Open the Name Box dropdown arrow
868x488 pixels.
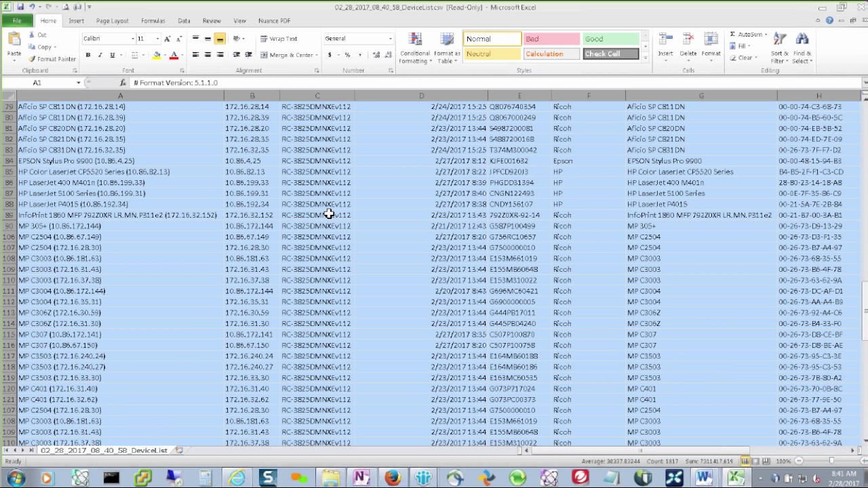79,83
